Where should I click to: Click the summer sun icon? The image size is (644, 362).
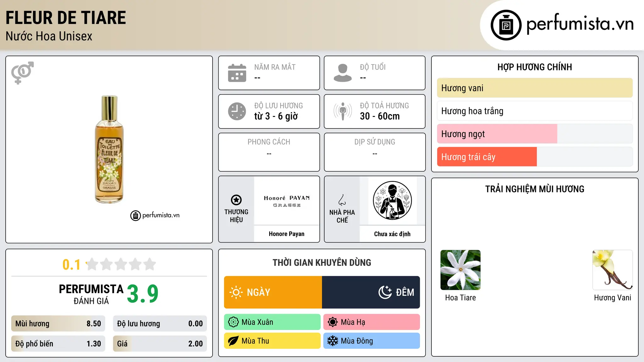[x=333, y=322]
